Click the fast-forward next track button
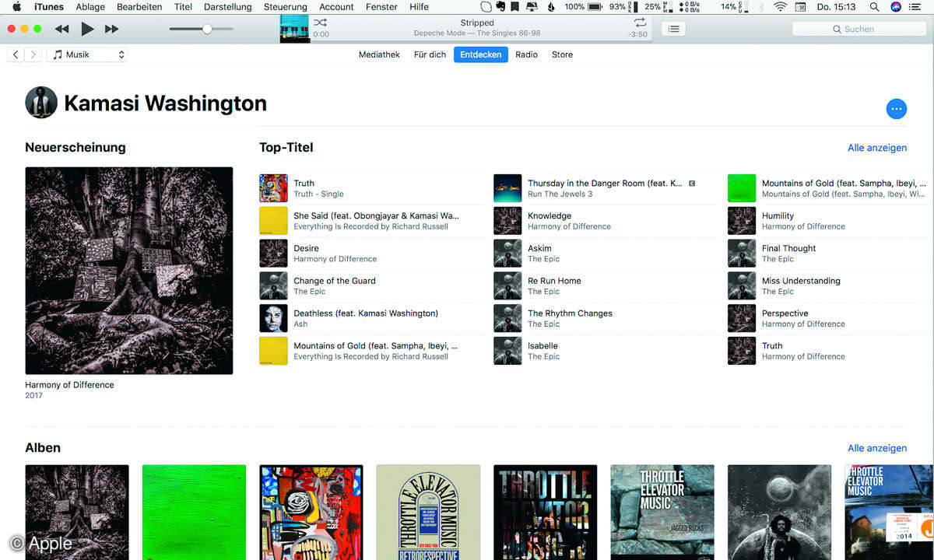Screen dimensions: 934x560 (x=112, y=29)
